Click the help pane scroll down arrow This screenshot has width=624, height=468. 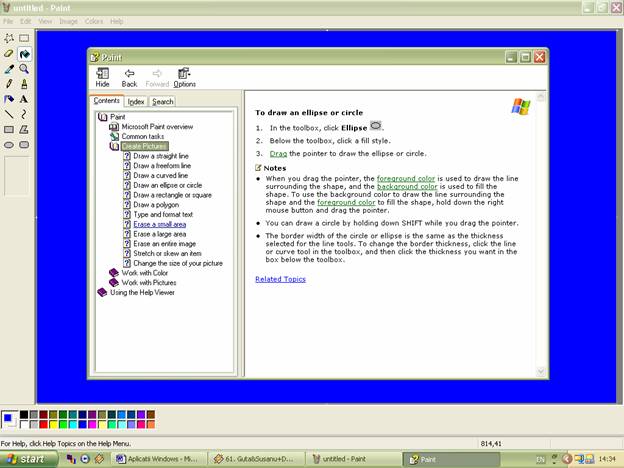[541, 372]
